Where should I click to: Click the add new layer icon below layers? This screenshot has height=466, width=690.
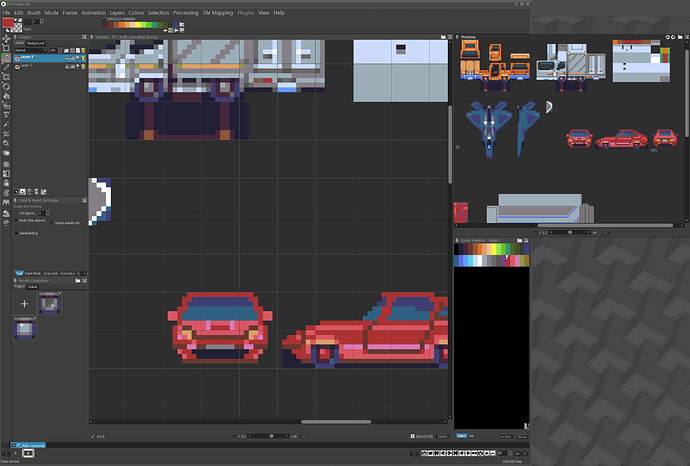tap(16, 192)
